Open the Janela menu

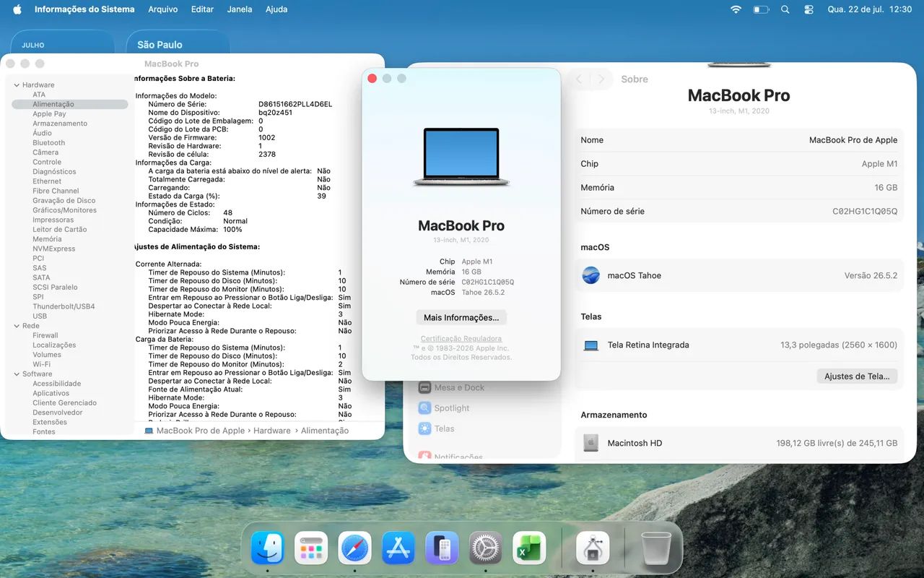240,9
